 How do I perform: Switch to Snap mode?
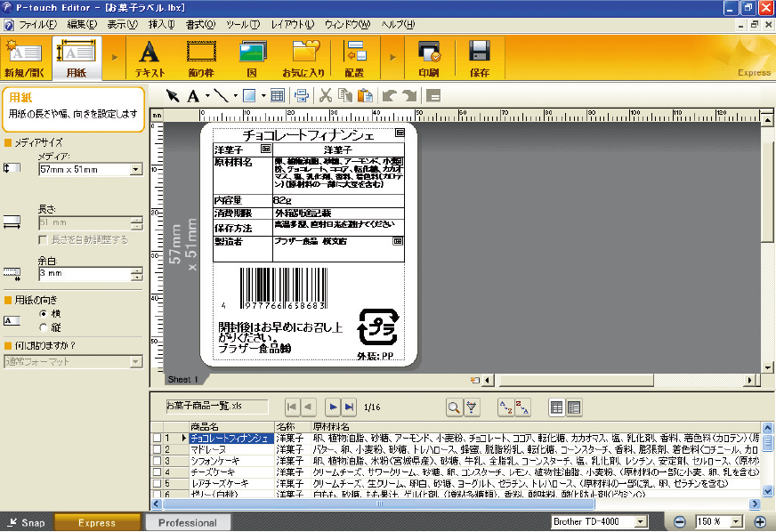(x=28, y=522)
